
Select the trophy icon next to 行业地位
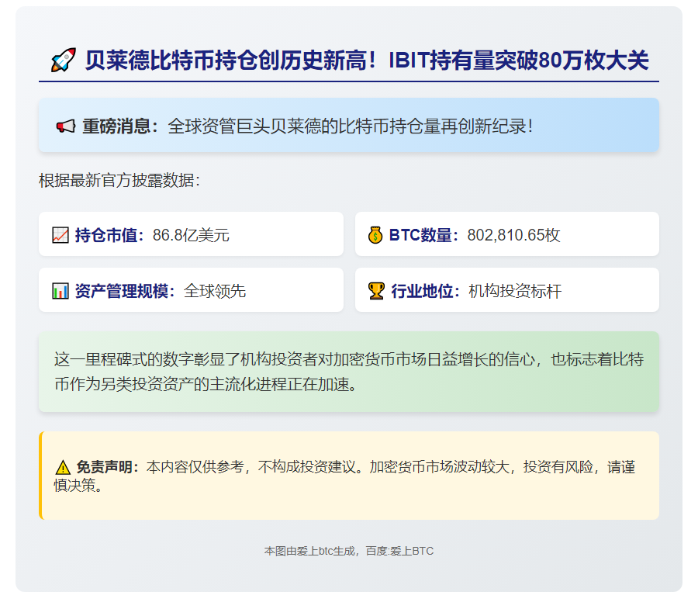[x=377, y=289]
